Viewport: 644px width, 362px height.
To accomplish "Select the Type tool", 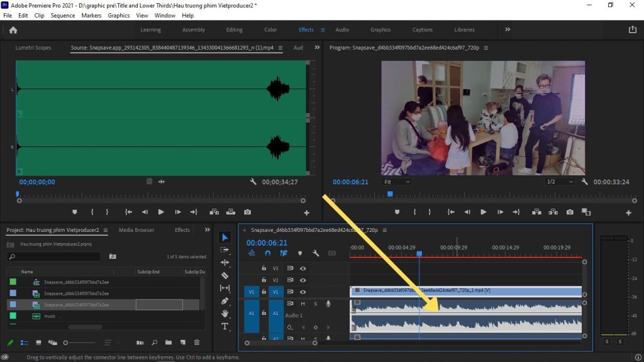I will tap(225, 326).
